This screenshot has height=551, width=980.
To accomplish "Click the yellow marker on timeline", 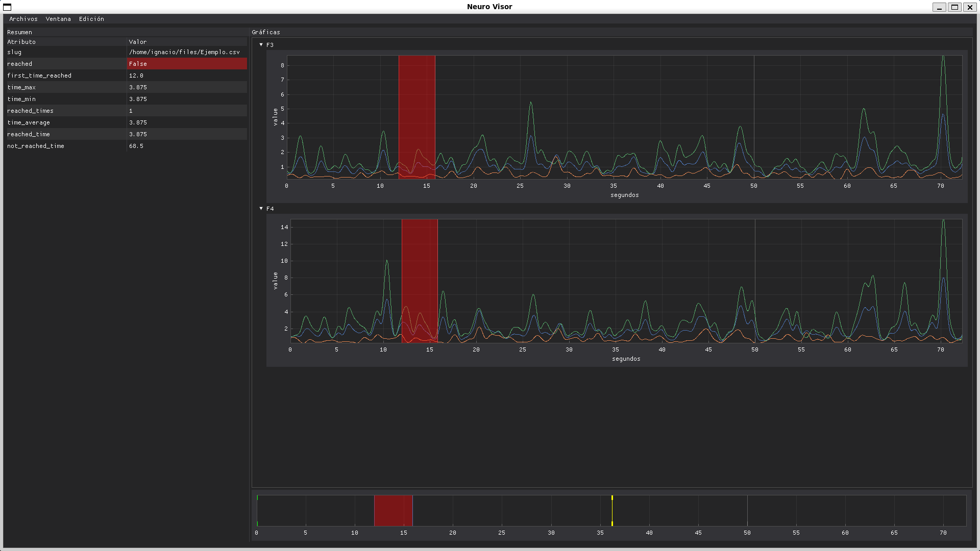I will (x=612, y=510).
